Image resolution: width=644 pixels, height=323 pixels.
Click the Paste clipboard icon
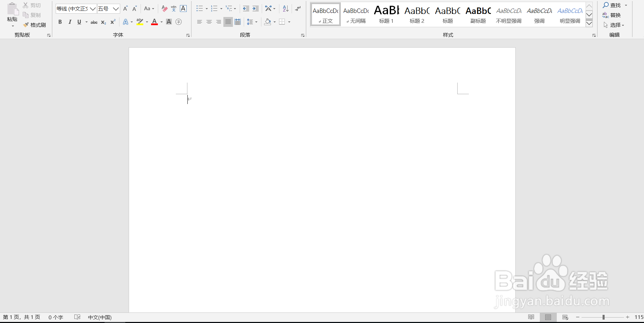13,8
